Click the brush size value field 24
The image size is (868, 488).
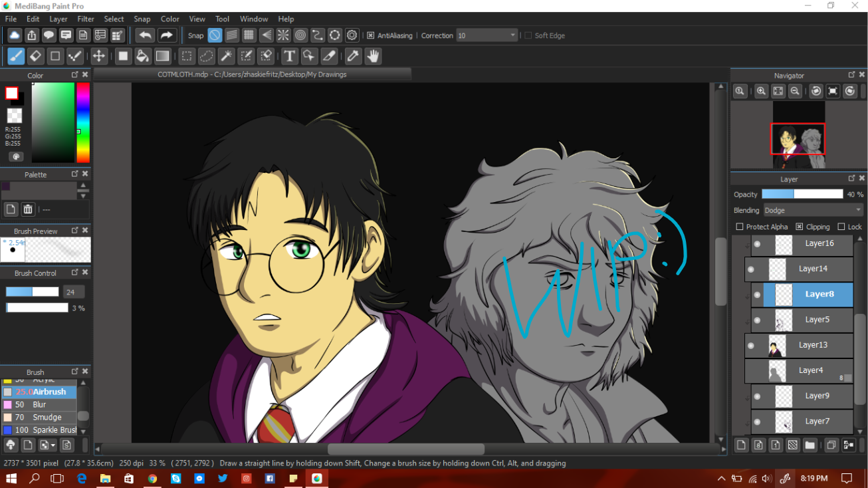(72, 292)
